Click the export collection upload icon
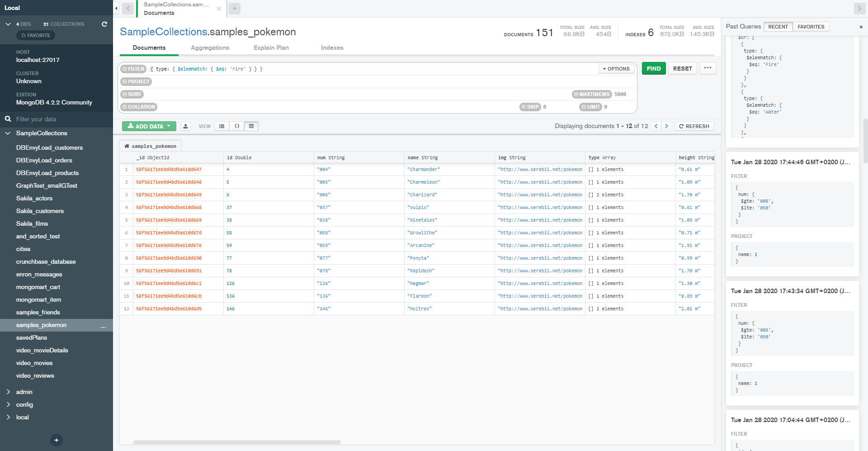Screen dimensions: 868x451 tap(185, 126)
